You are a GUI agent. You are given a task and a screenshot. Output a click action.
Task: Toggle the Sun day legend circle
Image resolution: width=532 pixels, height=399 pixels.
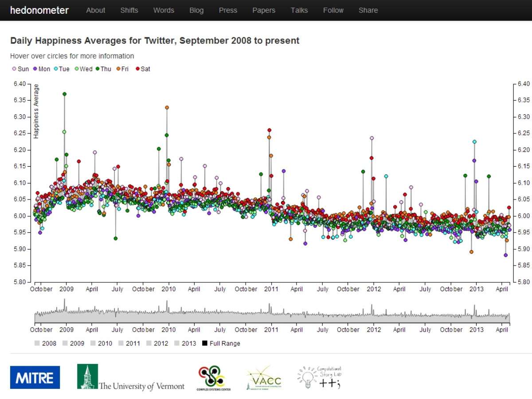[x=14, y=69]
